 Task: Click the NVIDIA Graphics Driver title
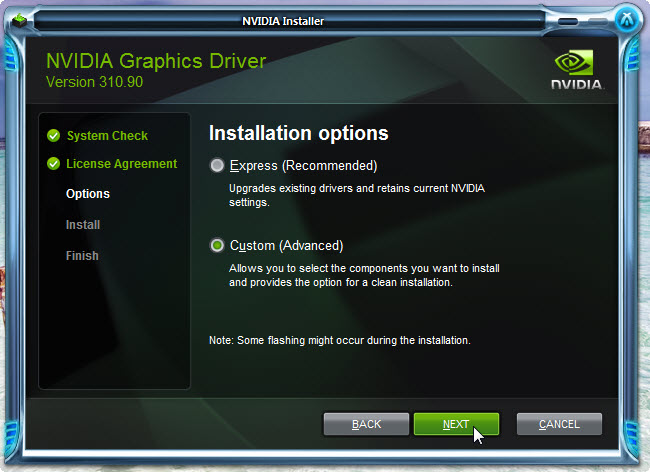tap(156, 61)
